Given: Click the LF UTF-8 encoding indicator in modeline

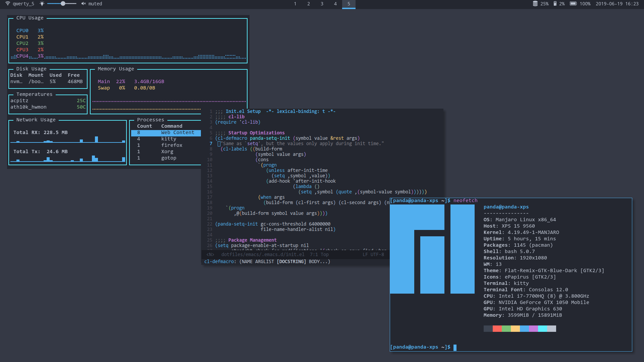Looking at the screenshot, I should coord(374,254).
